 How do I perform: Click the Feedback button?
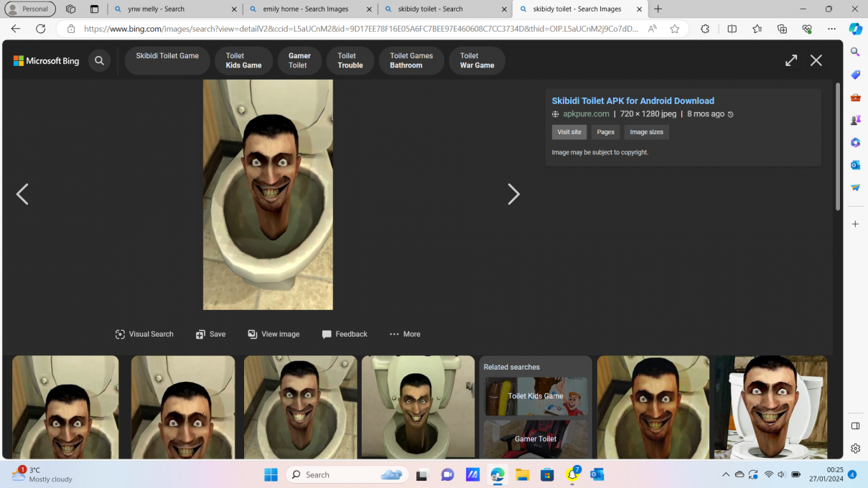tap(345, 334)
